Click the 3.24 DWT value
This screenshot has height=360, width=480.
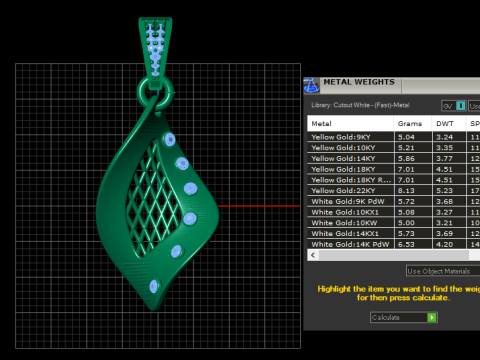444,137
